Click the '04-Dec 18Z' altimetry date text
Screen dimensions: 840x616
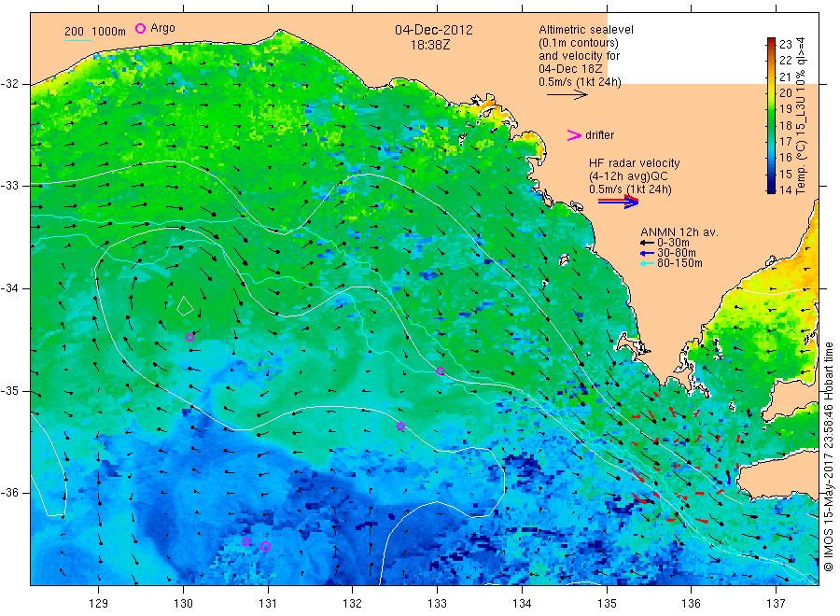[570, 69]
